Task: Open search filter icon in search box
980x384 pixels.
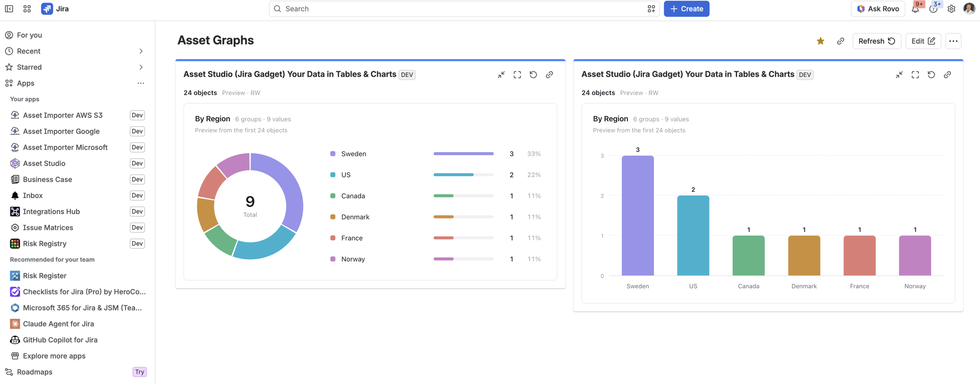Action: tap(651, 9)
